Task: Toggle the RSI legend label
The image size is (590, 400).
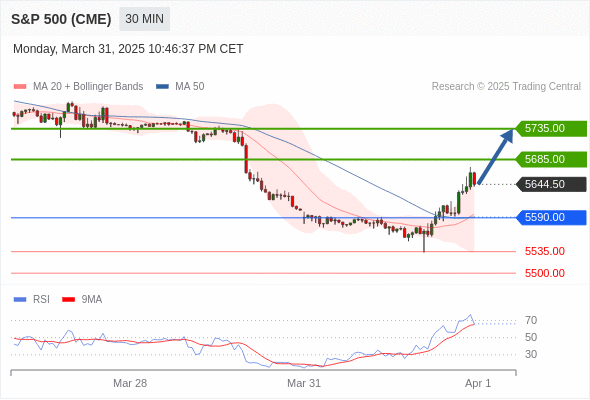Action: pyautogui.click(x=41, y=300)
